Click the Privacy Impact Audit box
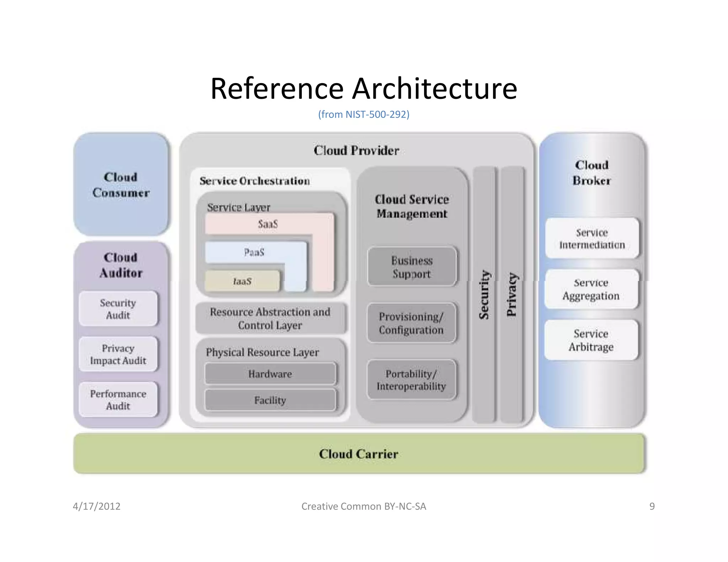The width and height of the screenshot is (728, 562). click(118, 354)
